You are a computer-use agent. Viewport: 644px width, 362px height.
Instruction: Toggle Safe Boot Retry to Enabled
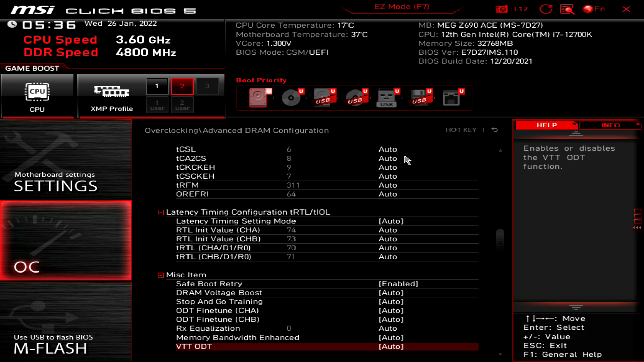pyautogui.click(x=397, y=283)
